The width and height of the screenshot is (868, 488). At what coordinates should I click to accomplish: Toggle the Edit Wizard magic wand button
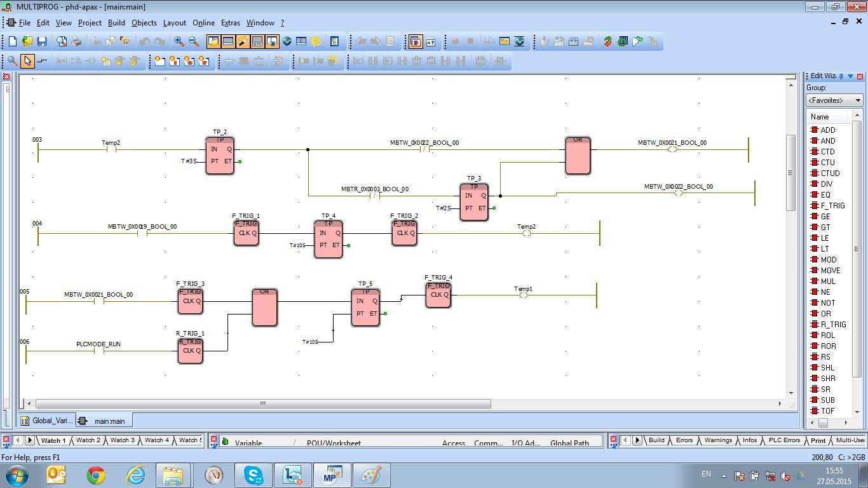tap(243, 41)
